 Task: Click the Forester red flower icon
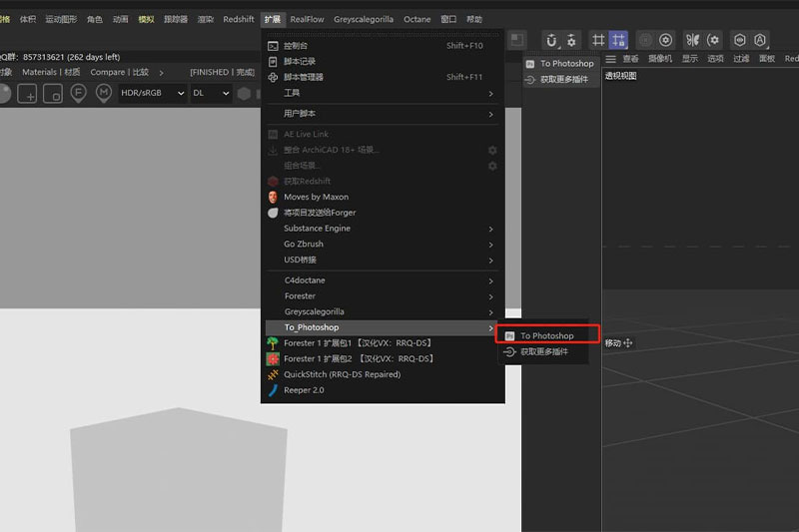[x=273, y=359]
